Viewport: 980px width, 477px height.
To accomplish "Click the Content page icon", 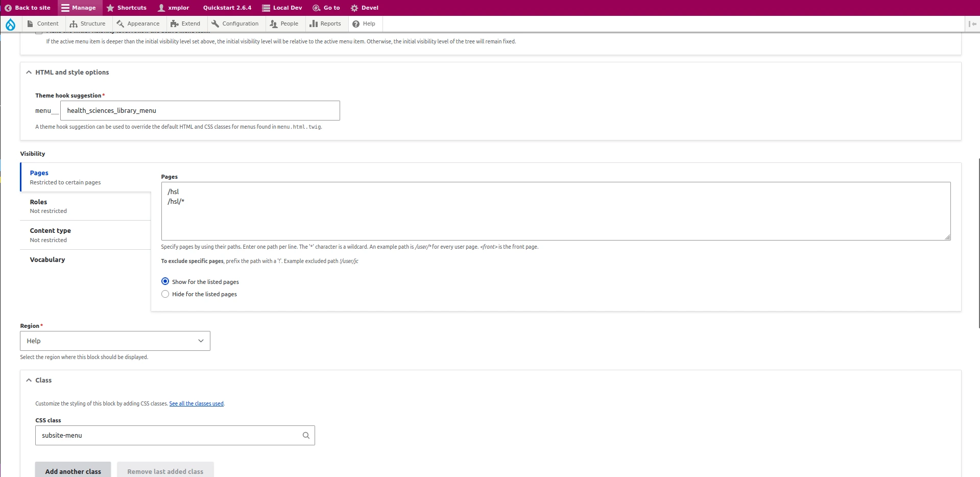I will click(x=30, y=23).
